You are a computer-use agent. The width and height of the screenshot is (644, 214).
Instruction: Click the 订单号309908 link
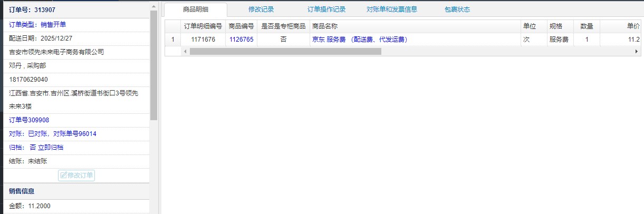[29, 120]
